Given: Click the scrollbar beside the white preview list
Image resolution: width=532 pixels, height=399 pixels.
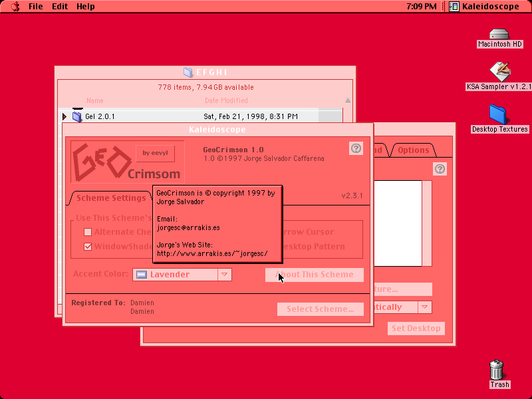Looking at the screenshot, I should (427, 223).
